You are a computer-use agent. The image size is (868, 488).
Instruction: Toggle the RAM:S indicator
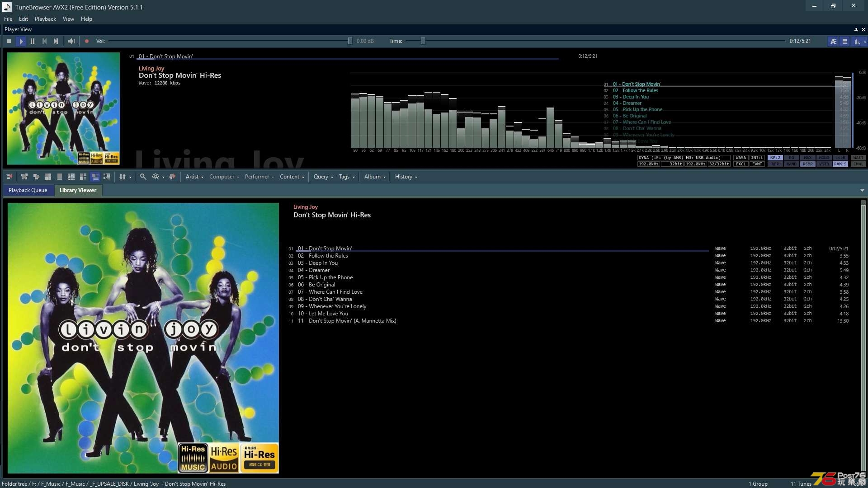840,164
